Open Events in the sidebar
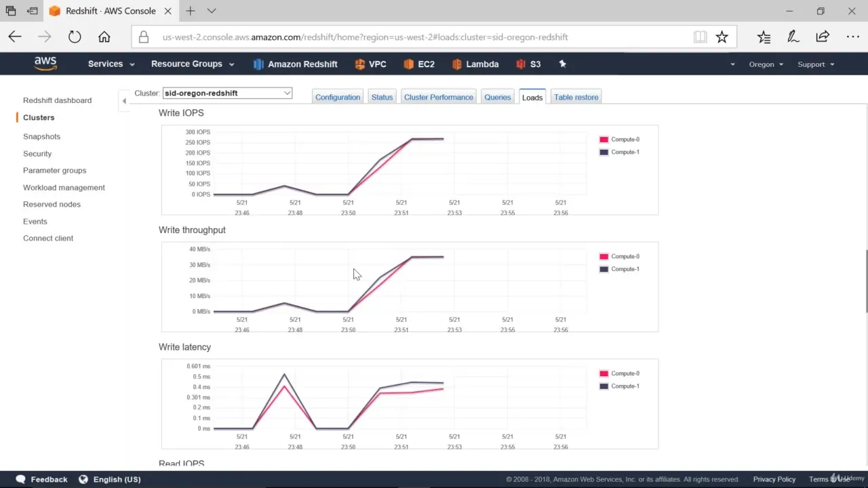Image resolution: width=868 pixels, height=488 pixels. pyautogui.click(x=35, y=221)
